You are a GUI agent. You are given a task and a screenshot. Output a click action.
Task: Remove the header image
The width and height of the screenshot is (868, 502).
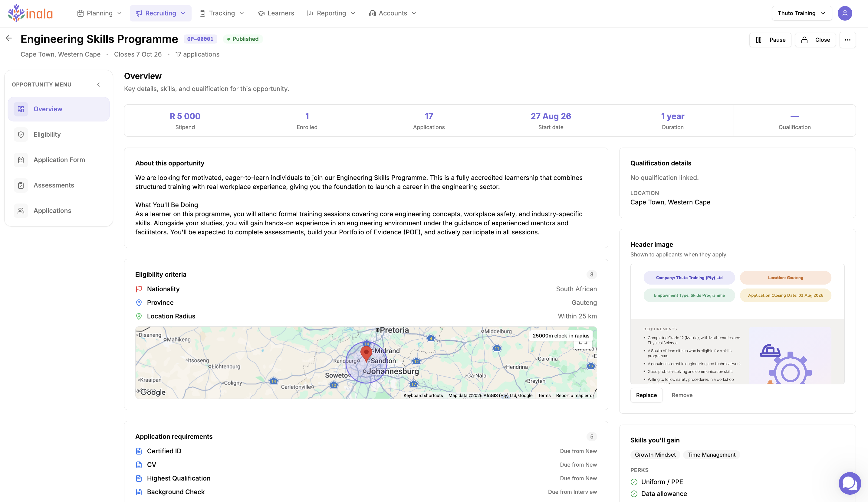682,395
